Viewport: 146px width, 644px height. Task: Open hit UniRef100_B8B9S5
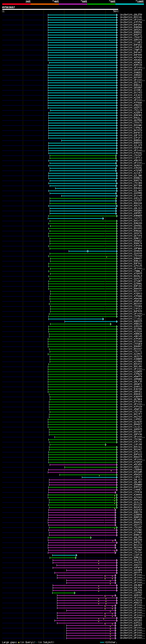pos(131,321)
